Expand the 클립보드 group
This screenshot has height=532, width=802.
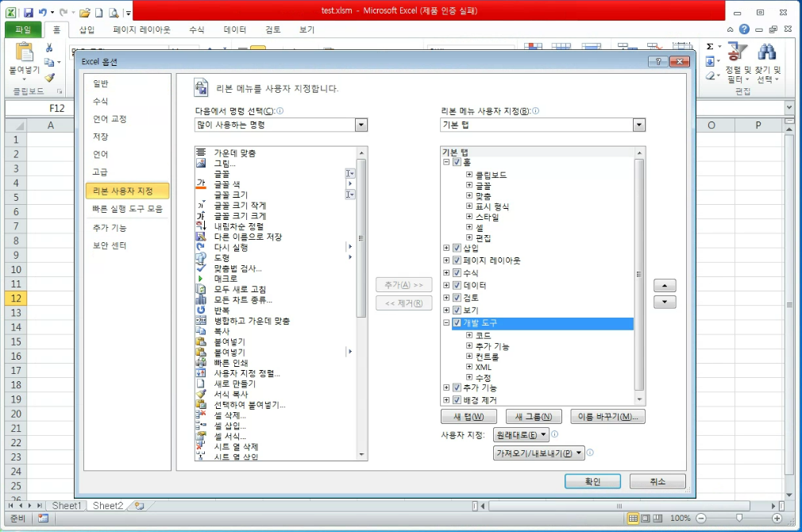coord(469,175)
